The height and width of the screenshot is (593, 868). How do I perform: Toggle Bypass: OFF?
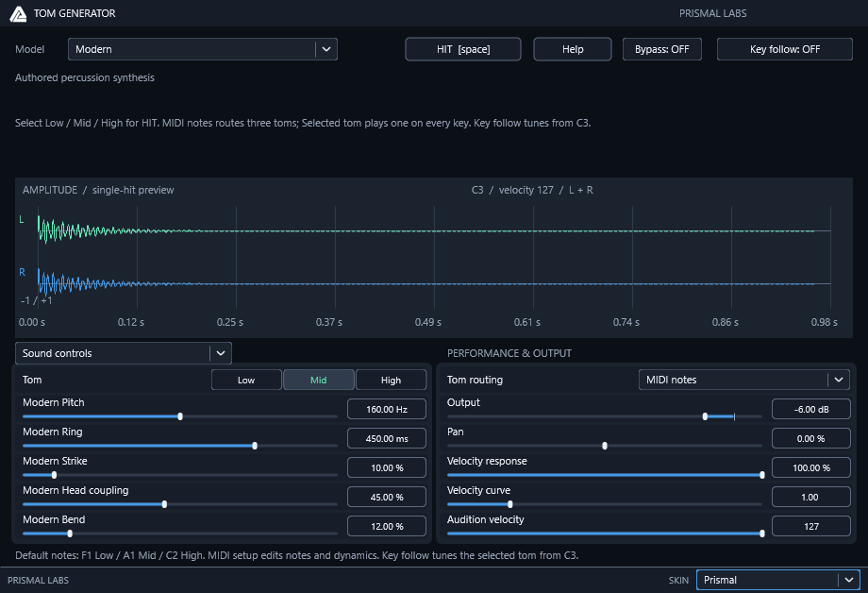click(662, 49)
